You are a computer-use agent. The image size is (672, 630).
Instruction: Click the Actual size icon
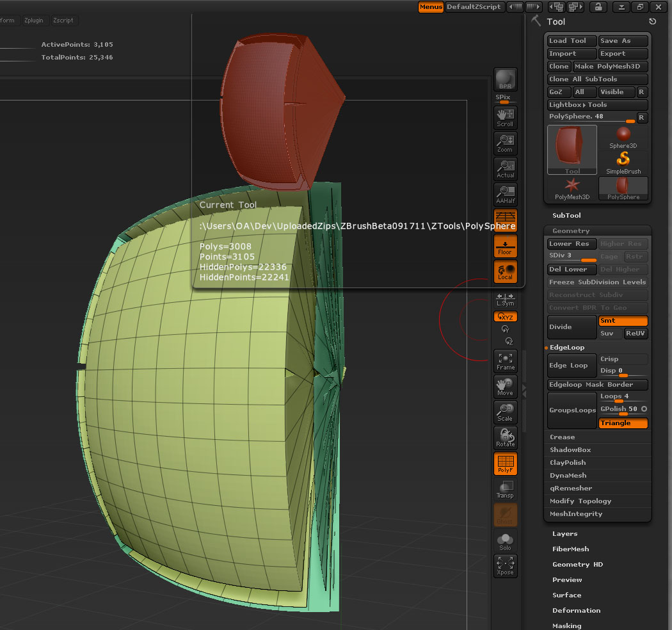tap(506, 169)
